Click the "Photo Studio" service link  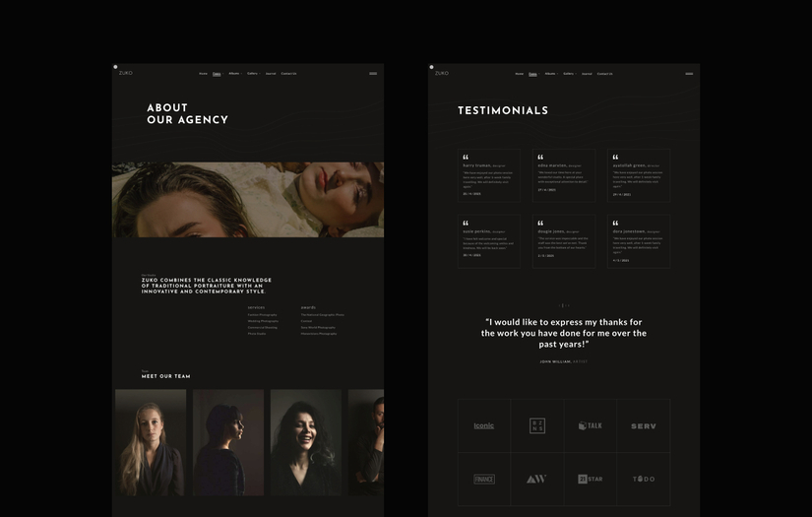[256, 334]
